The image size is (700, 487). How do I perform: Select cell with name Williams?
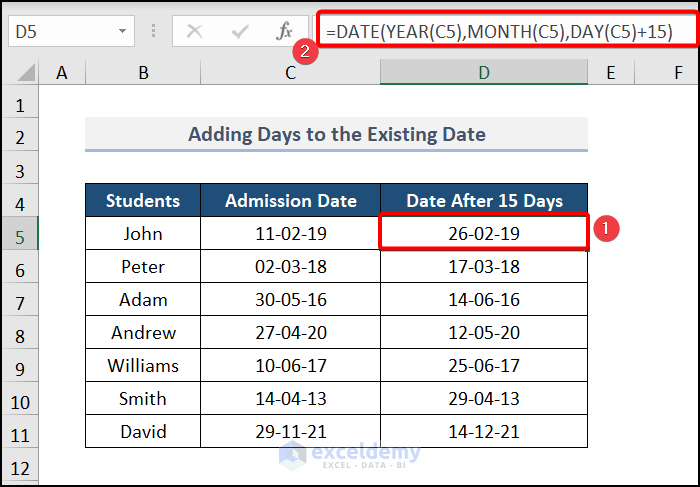(143, 365)
